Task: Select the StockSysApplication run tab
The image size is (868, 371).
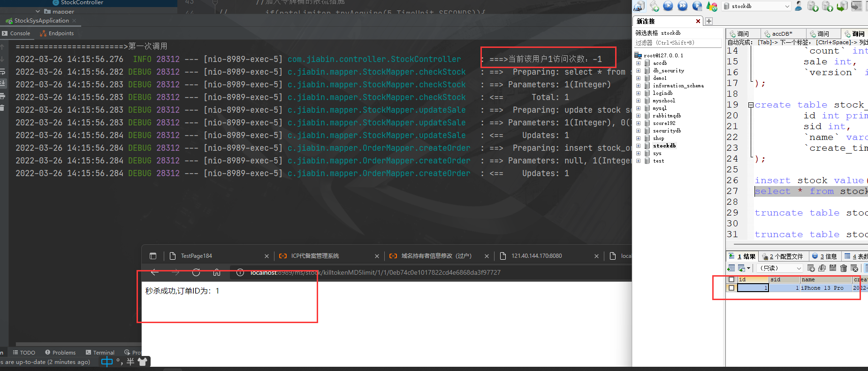Action: pyautogui.click(x=41, y=21)
